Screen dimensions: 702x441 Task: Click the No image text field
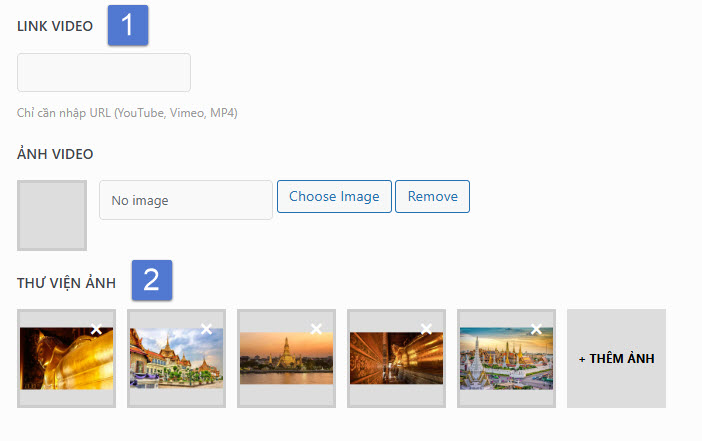185,200
